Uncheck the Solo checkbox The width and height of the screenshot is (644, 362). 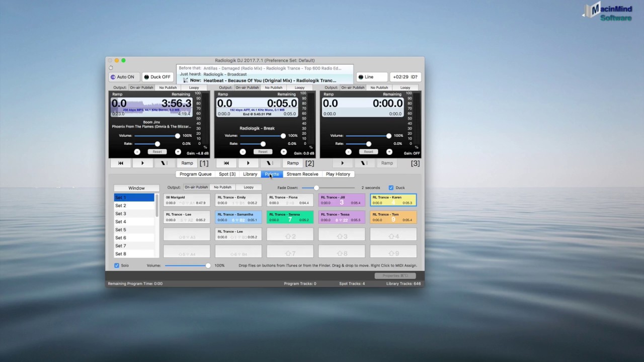117,265
